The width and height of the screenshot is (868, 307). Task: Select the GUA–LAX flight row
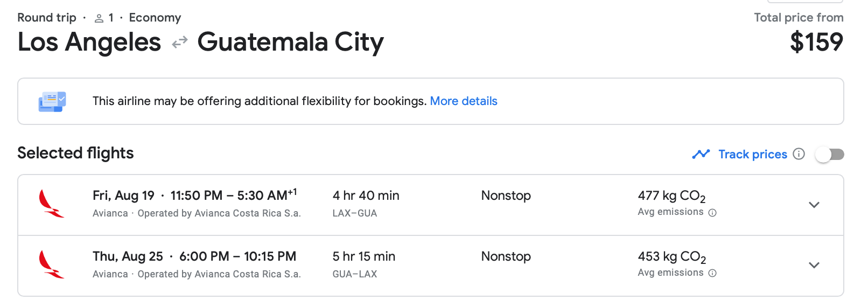[x=431, y=266]
